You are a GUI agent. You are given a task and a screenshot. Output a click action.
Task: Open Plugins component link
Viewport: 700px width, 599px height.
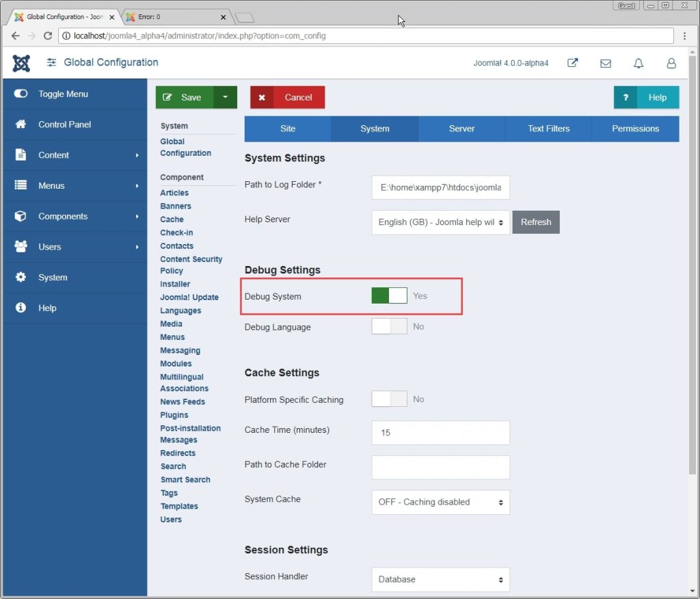click(174, 415)
